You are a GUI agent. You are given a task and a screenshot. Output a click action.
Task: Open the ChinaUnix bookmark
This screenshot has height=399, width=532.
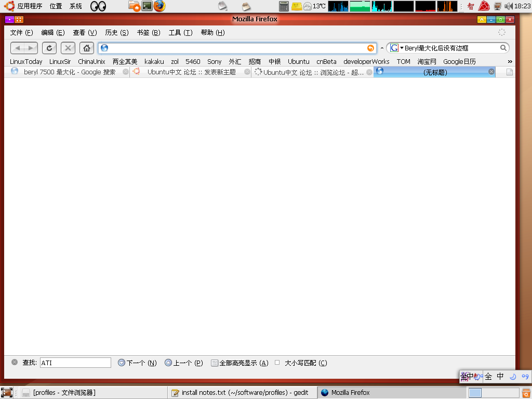[91, 61]
